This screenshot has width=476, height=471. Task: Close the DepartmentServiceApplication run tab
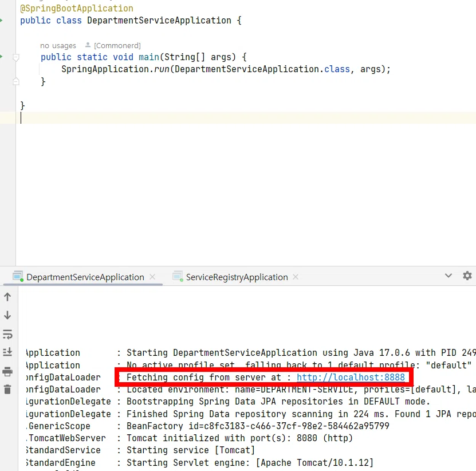(x=152, y=277)
